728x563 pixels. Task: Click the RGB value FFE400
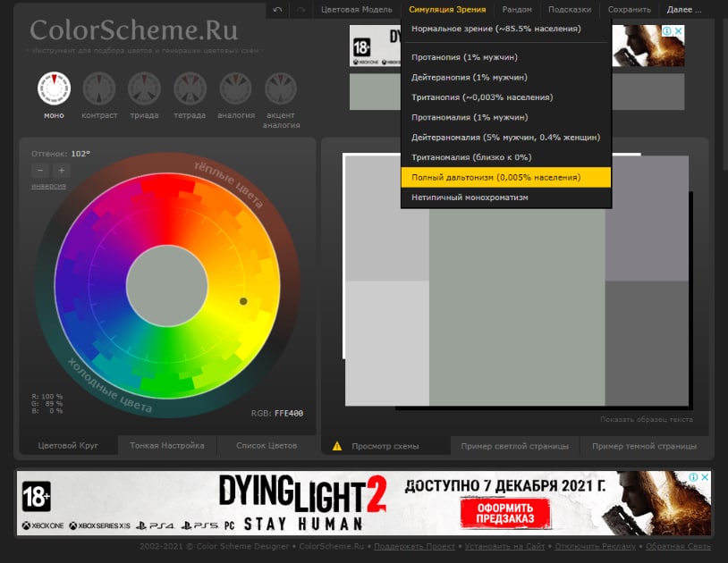pyautogui.click(x=289, y=413)
